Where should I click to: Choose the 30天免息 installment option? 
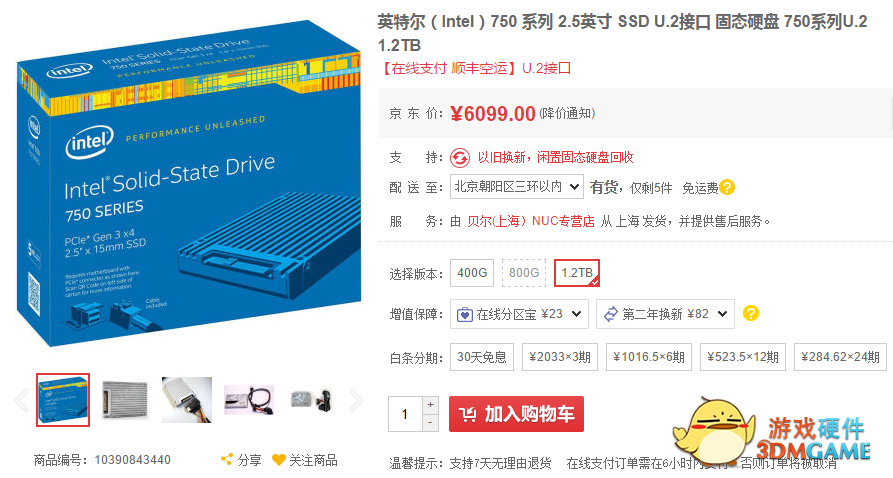click(x=482, y=357)
